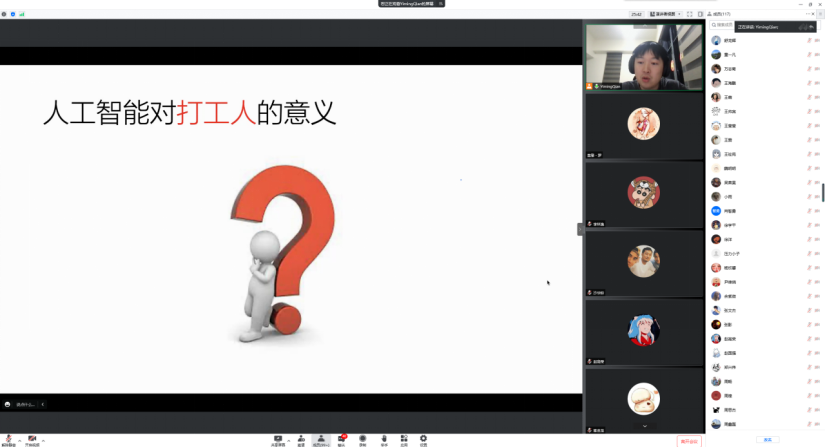Collapse the video strip with divider handle

[579, 229]
